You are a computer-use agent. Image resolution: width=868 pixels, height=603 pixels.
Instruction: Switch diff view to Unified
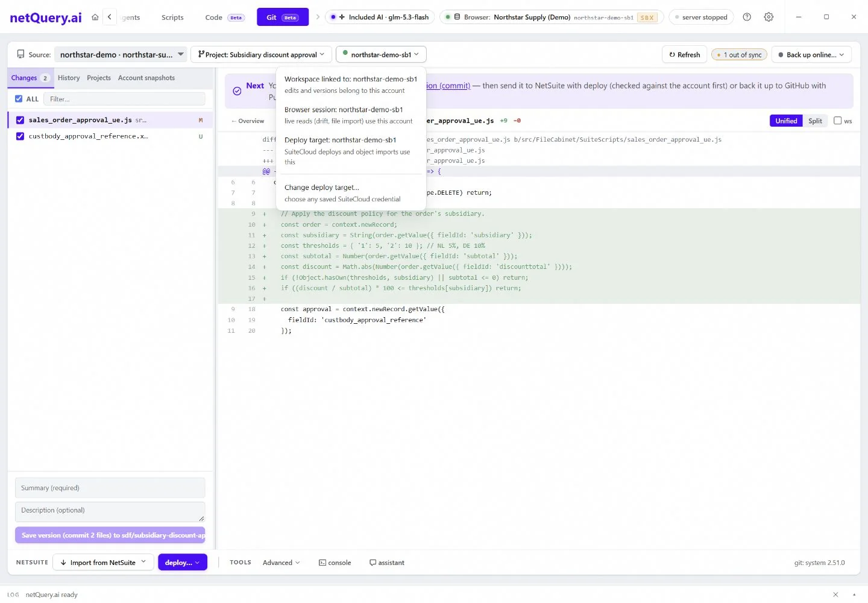pyautogui.click(x=786, y=121)
